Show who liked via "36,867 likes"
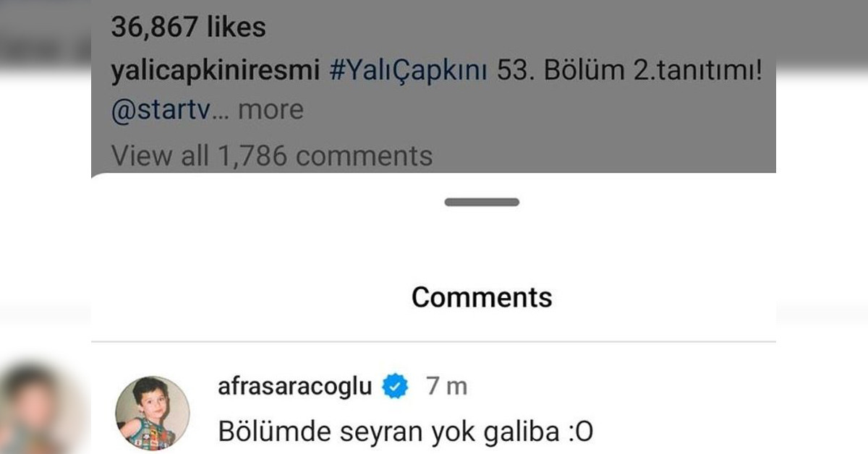868x454 pixels. tap(188, 27)
